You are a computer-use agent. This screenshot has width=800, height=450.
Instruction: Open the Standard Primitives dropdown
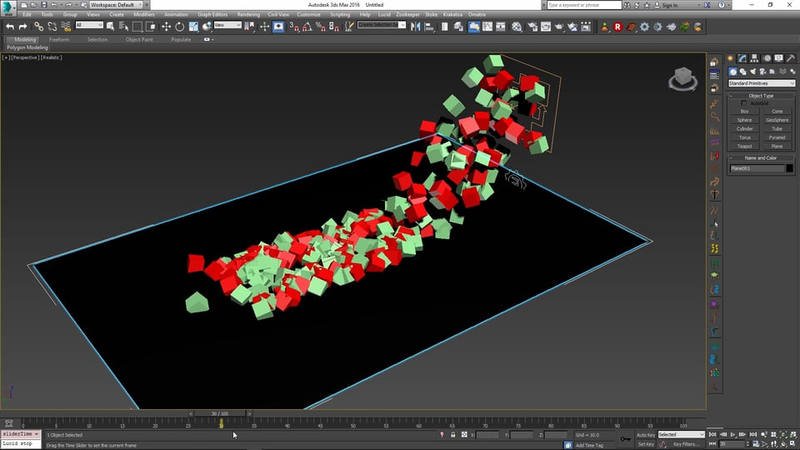pos(760,83)
